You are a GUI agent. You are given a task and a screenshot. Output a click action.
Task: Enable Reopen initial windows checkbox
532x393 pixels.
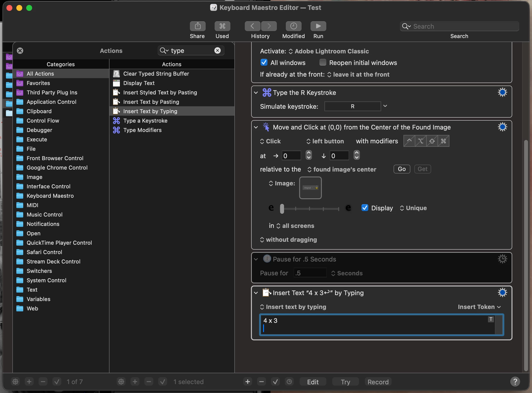click(323, 63)
